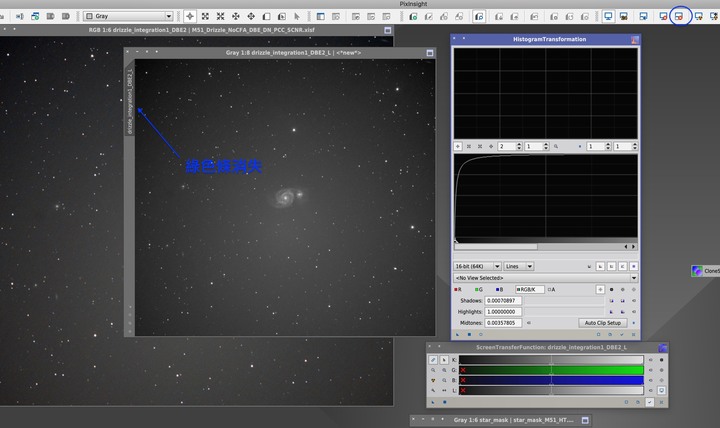This screenshot has height=428, width=720.
Task: Click the histogram horizontal scrollbar
Action: (546, 247)
